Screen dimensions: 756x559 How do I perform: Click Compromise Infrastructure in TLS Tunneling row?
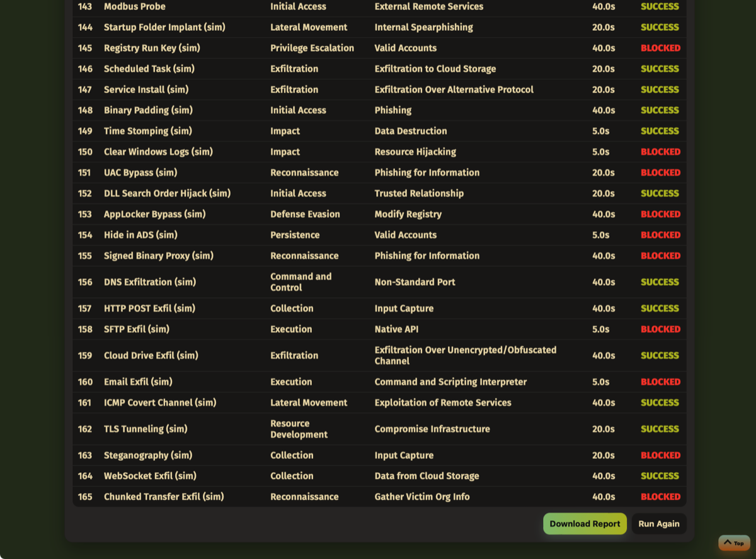pyautogui.click(x=432, y=429)
